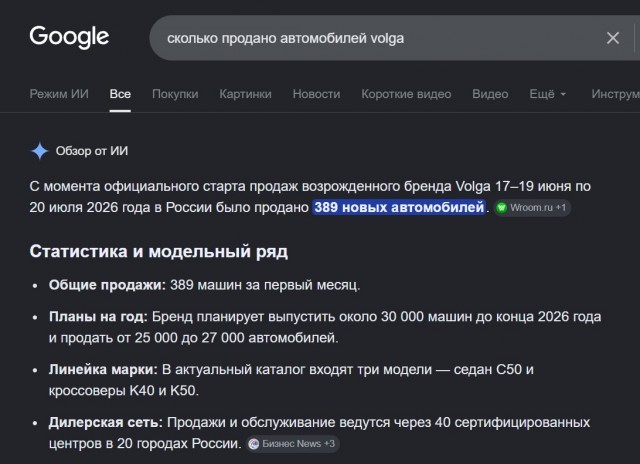The width and height of the screenshot is (640, 464).
Task: Open the Режим ИИ tab
Action: click(x=59, y=94)
